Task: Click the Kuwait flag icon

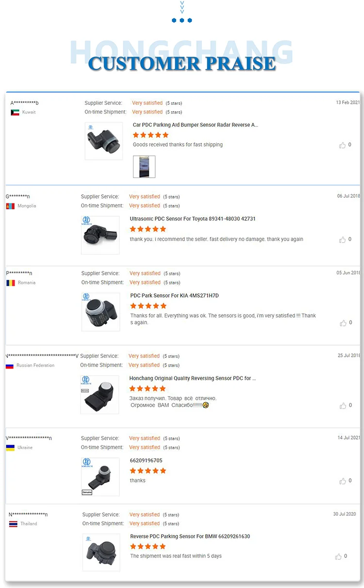Action: click(15, 112)
